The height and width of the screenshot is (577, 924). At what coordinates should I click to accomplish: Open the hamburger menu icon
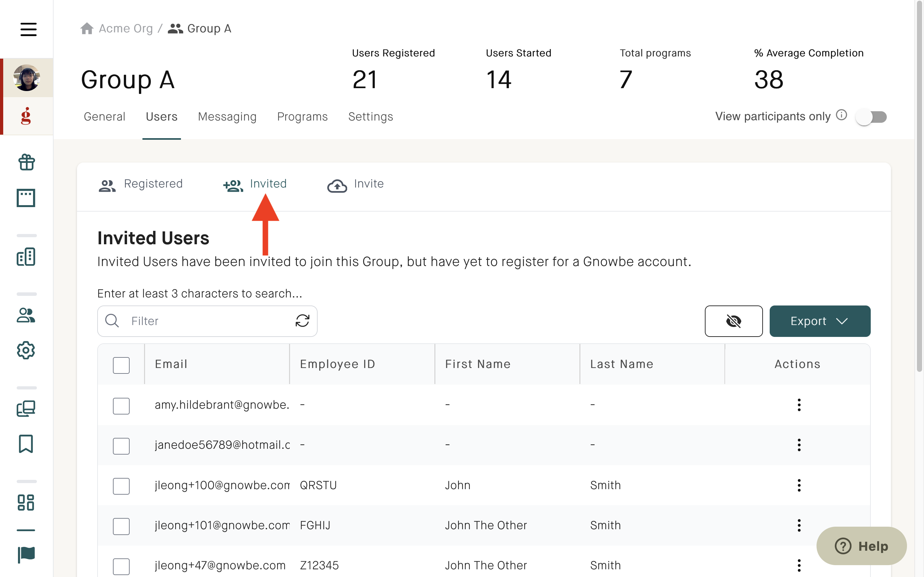coord(28,29)
